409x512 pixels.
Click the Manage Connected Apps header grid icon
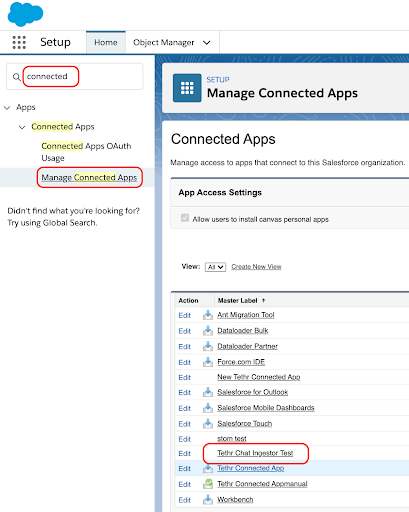(x=187, y=88)
